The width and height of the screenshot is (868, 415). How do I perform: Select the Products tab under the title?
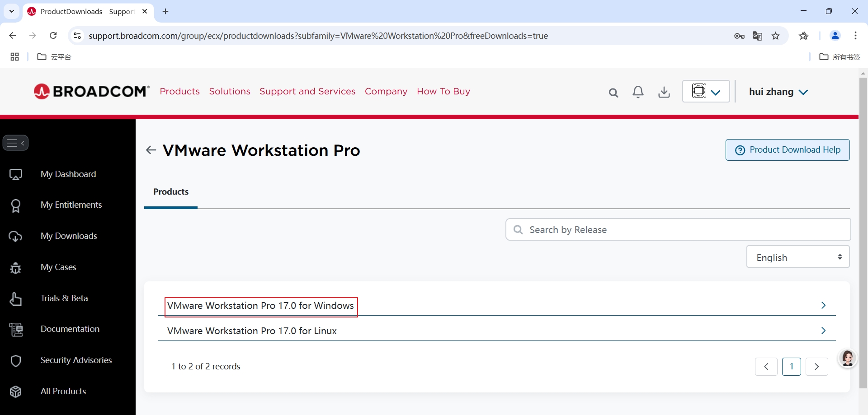(171, 192)
